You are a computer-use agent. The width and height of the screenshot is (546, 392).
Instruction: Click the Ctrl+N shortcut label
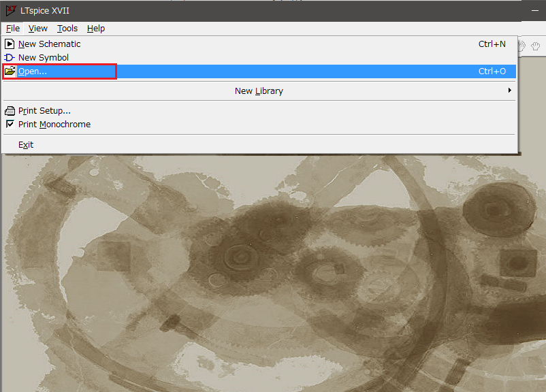tap(492, 44)
